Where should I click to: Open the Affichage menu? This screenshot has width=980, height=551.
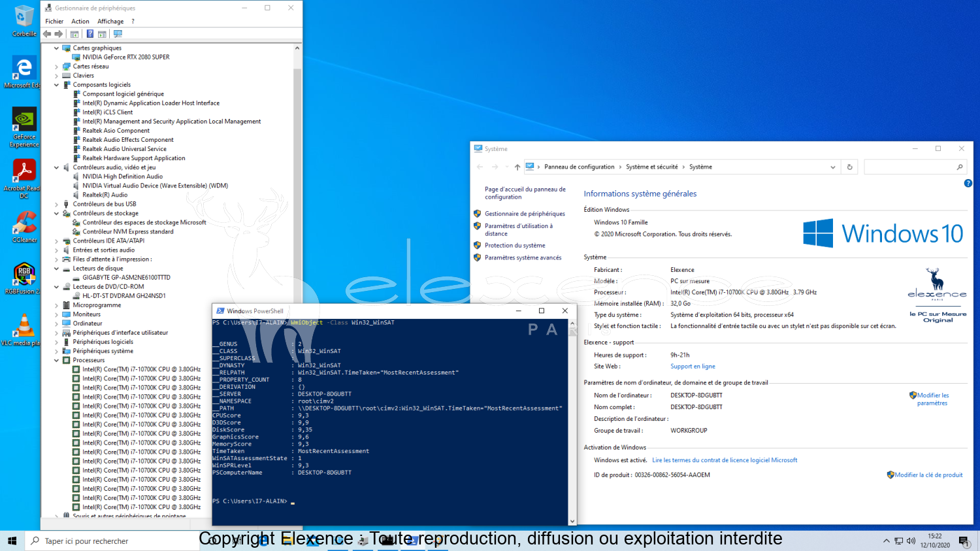tap(110, 22)
